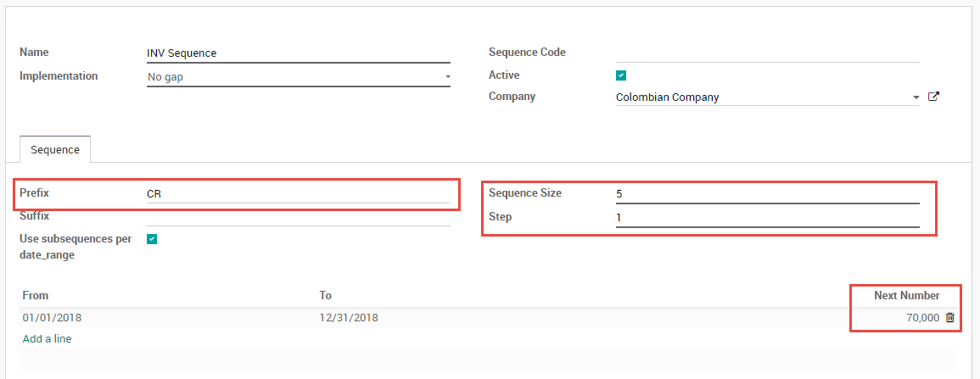Click into the empty Sequence Code field
The image size is (980, 379).
(767, 53)
